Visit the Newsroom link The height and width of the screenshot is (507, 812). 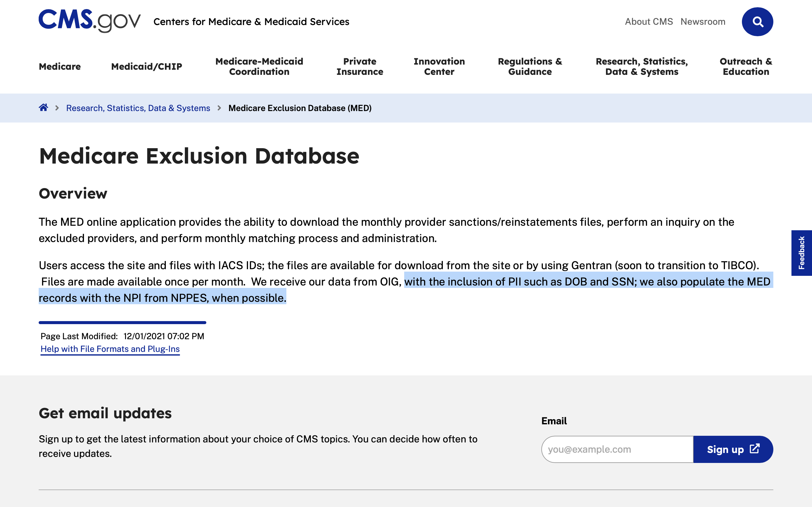(703, 22)
